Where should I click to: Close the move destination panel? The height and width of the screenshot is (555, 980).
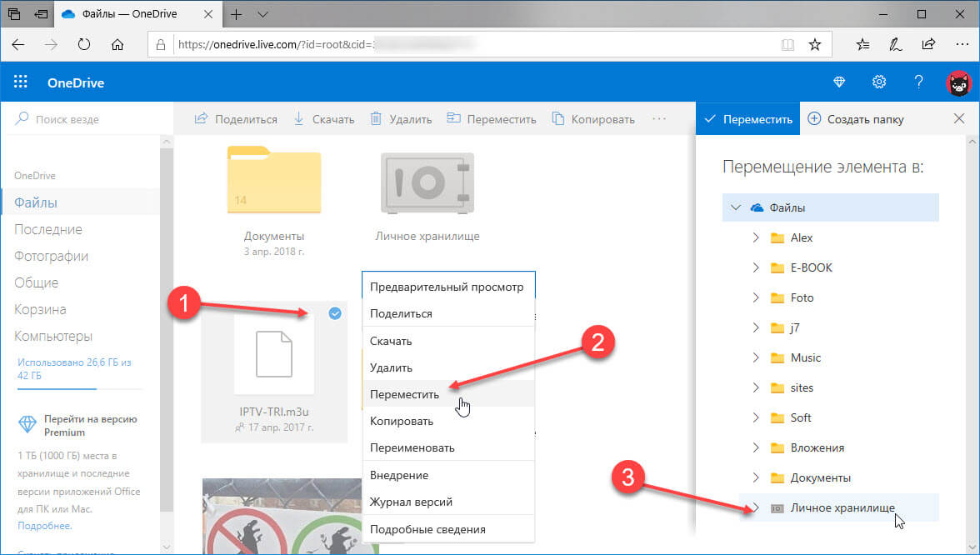click(x=958, y=118)
